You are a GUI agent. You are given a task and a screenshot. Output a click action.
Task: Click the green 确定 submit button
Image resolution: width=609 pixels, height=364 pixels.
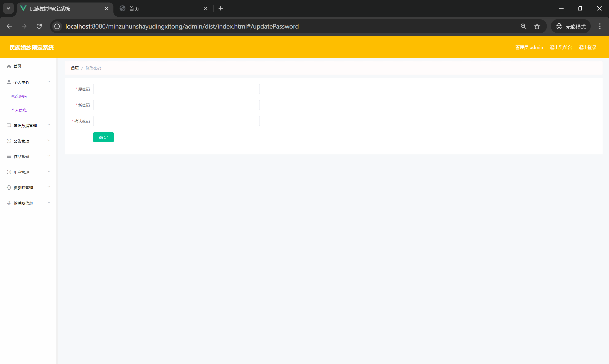(103, 137)
